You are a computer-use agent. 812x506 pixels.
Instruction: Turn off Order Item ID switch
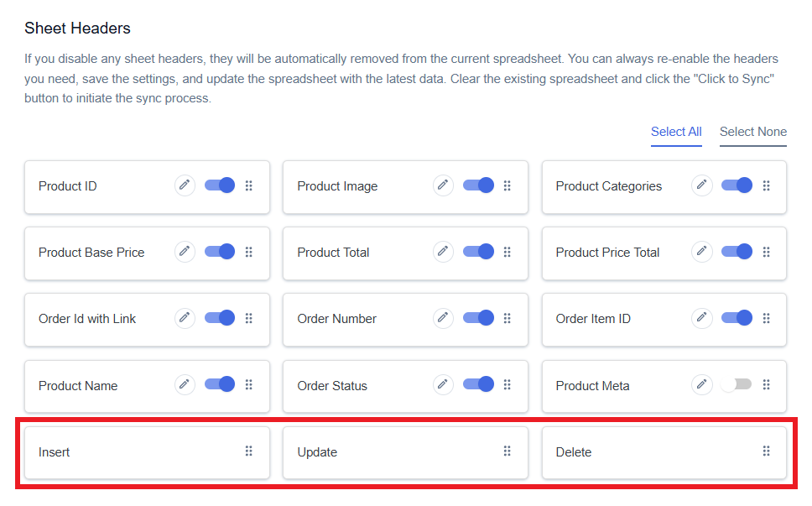click(x=737, y=318)
